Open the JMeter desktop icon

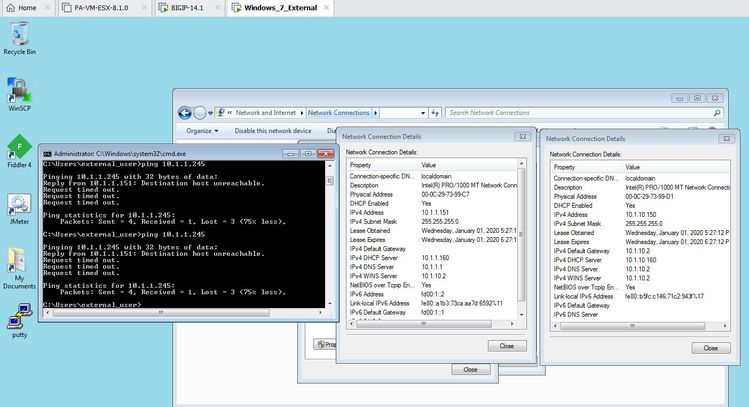point(19,205)
